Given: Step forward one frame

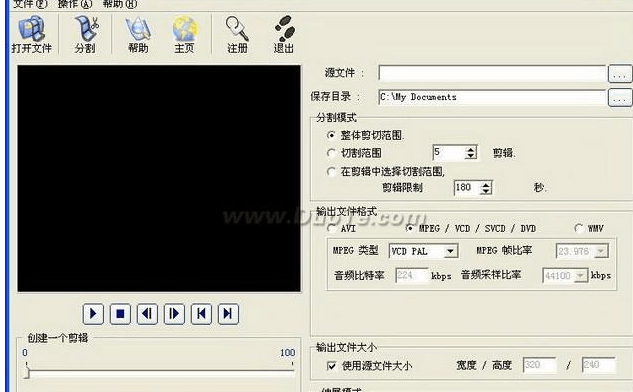Looking at the screenshot, I should click(x=174, y=314).
